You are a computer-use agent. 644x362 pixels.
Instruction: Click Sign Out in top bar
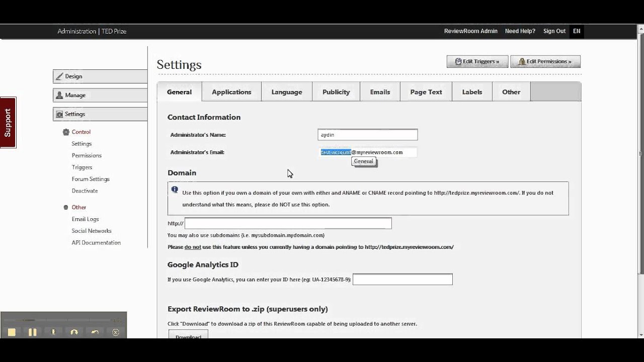pos(554,31)
